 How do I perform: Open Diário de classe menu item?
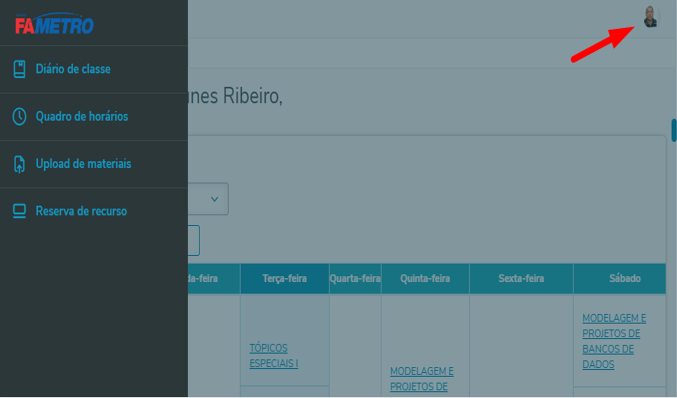(94, 69)
